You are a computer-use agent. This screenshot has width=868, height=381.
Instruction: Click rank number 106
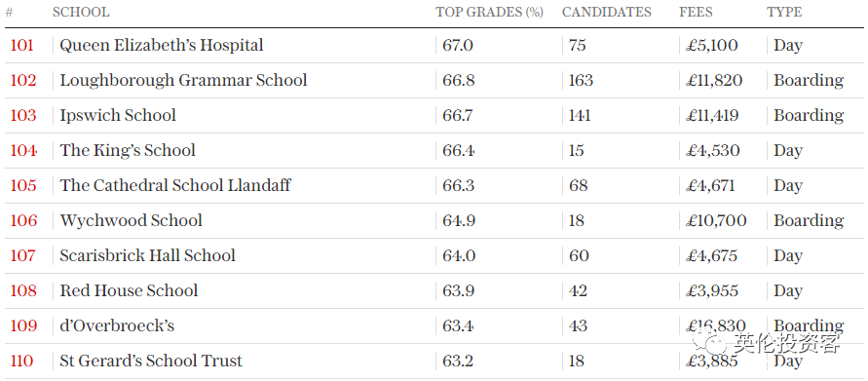click(x=23, y=220)
